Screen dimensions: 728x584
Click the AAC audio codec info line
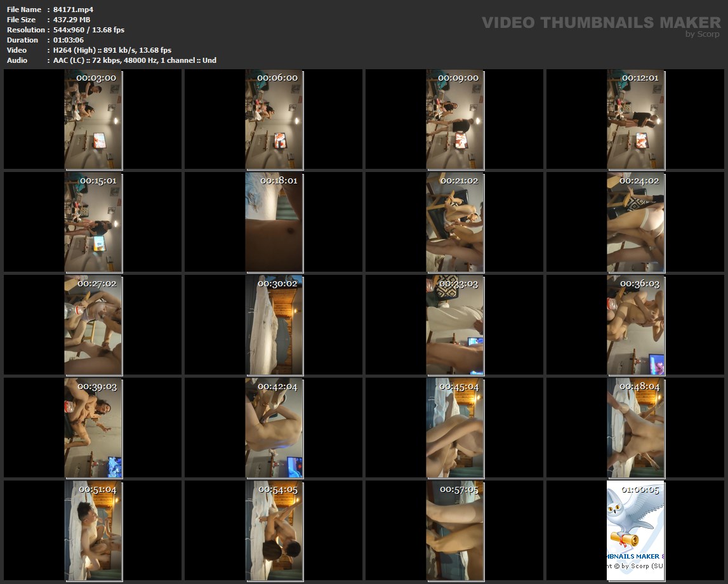(x=135, y=60)
